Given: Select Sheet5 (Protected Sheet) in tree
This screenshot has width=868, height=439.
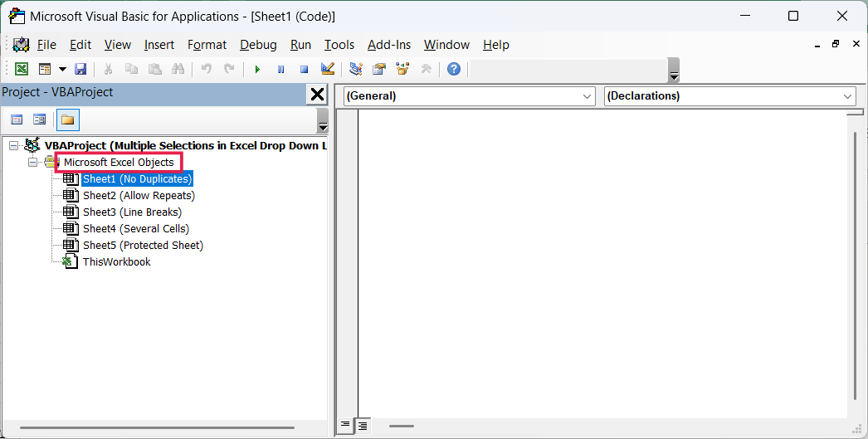Looking at the screenshot, I should tap(143, 246).
